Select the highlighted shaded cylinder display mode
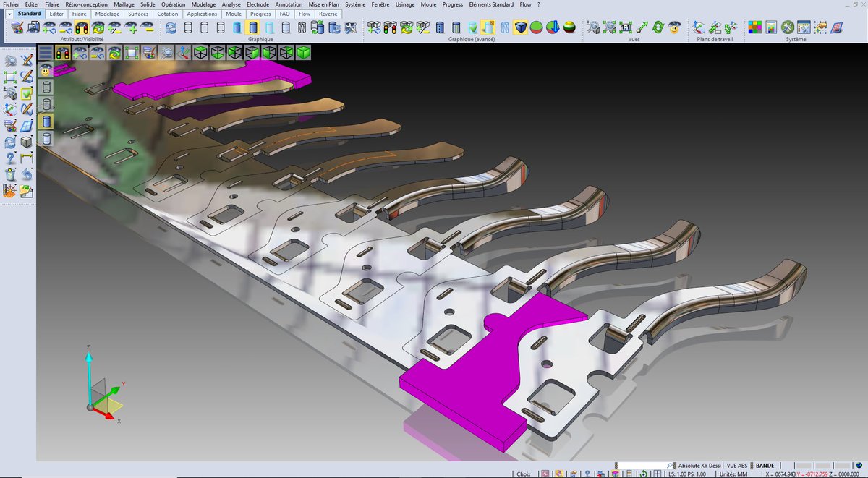The width and height of the screenshot is (868, 478). point(252,27)
